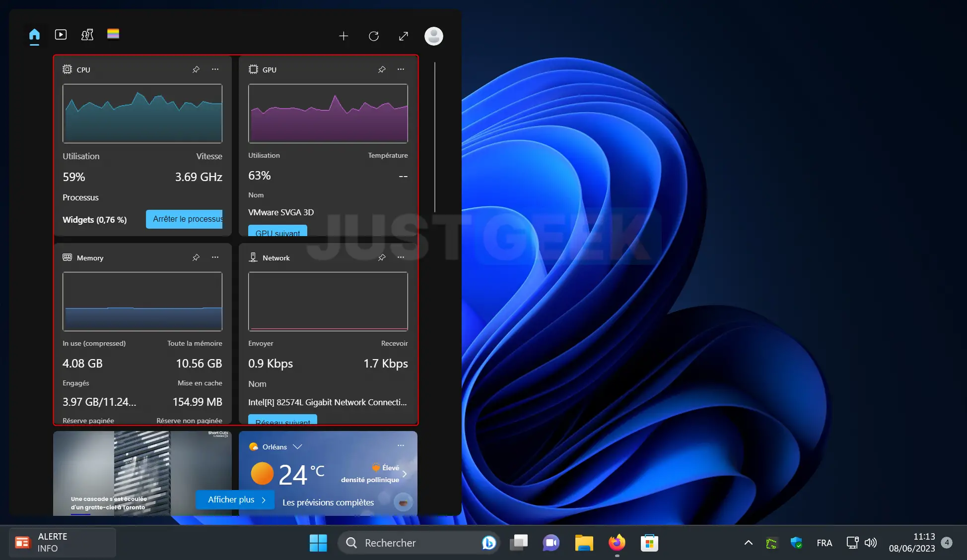The image size is (967, 560).
Task: Pin the Network widget
Action: click(x=382, y=257)
